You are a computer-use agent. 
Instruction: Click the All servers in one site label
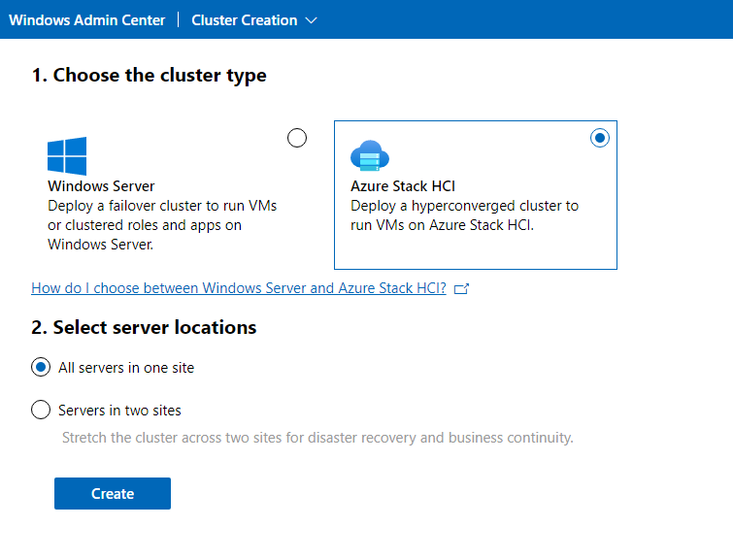pyautogui.click(x=126, y=368)
